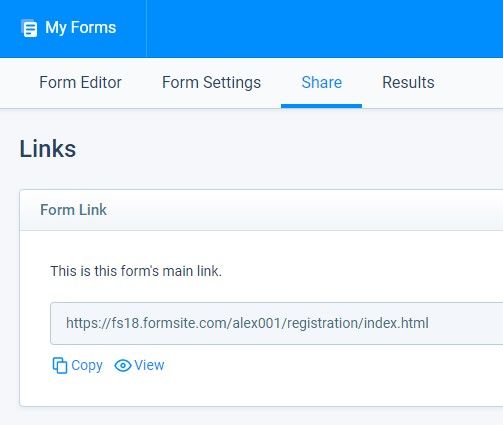Switch to the Form Editor tab
The height and width of the screenshot is (425, 503).
point(80,82)
